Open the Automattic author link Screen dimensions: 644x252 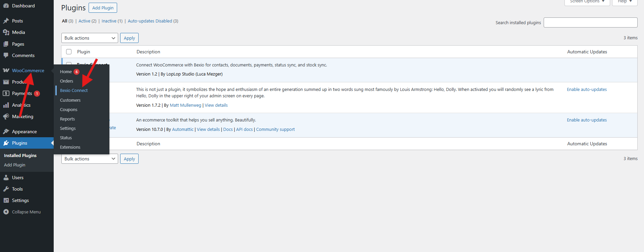coord(183,130)
